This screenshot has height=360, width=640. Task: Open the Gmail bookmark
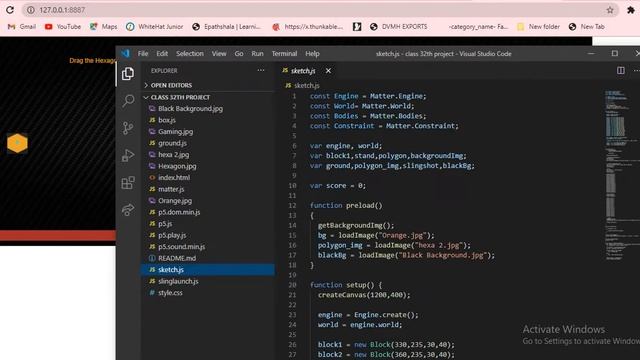point(22,27)
